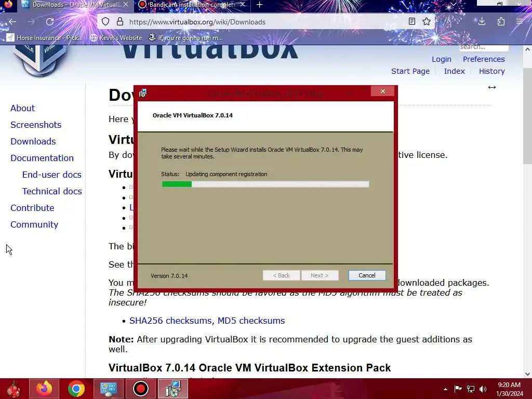Click the setup dialog installer title icon
The width and height of the screenshot is (532, 399).
143,93
